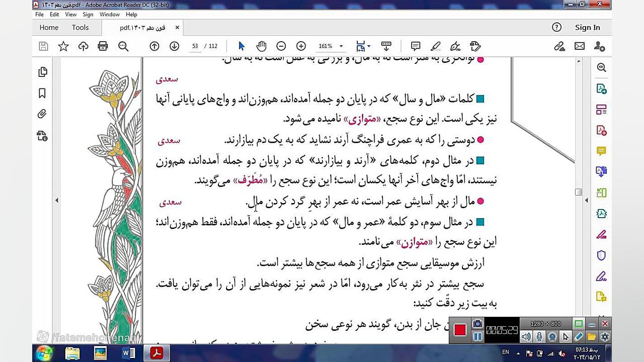This screenshot has width=644, height=362.
Task: Toggle mouse cursor capture
Action: point(566,337)
